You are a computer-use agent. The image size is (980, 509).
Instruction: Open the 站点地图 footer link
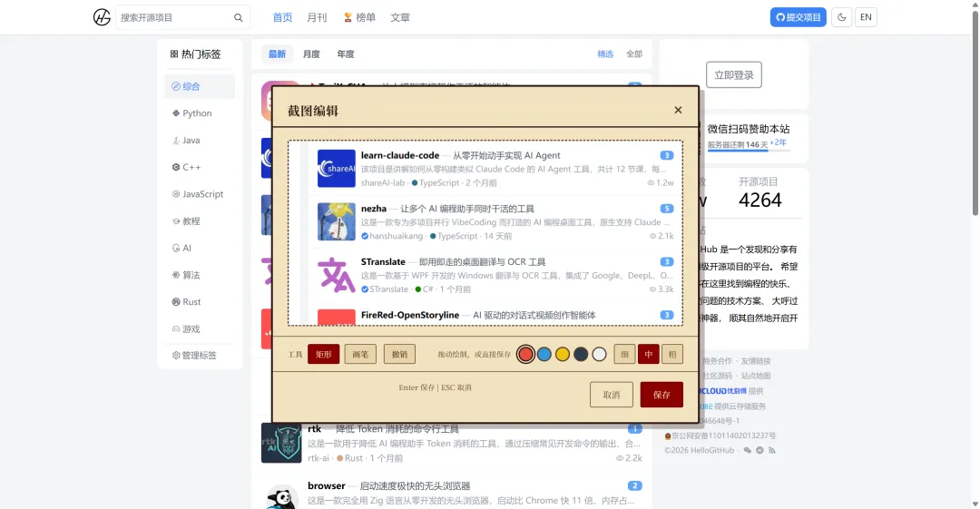[x=756, y=376]
